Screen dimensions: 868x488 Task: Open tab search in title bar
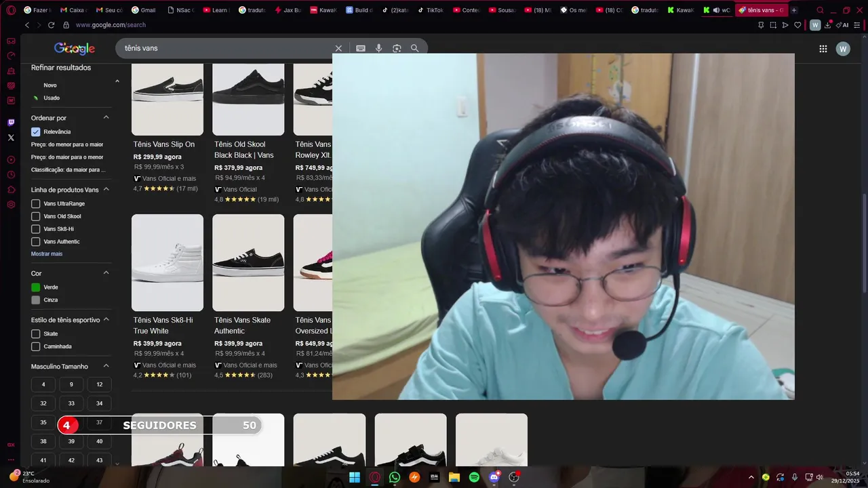[821, 10]
